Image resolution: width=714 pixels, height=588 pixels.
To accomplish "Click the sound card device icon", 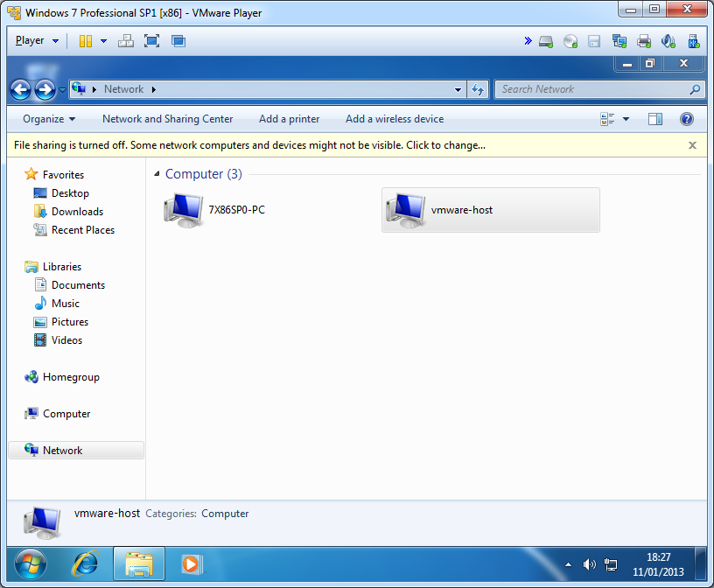I will coord(668,41).
